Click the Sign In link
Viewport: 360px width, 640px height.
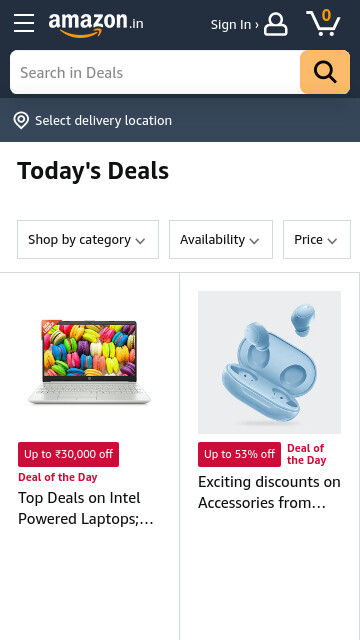pyautogui.click(x=234, y=25)
